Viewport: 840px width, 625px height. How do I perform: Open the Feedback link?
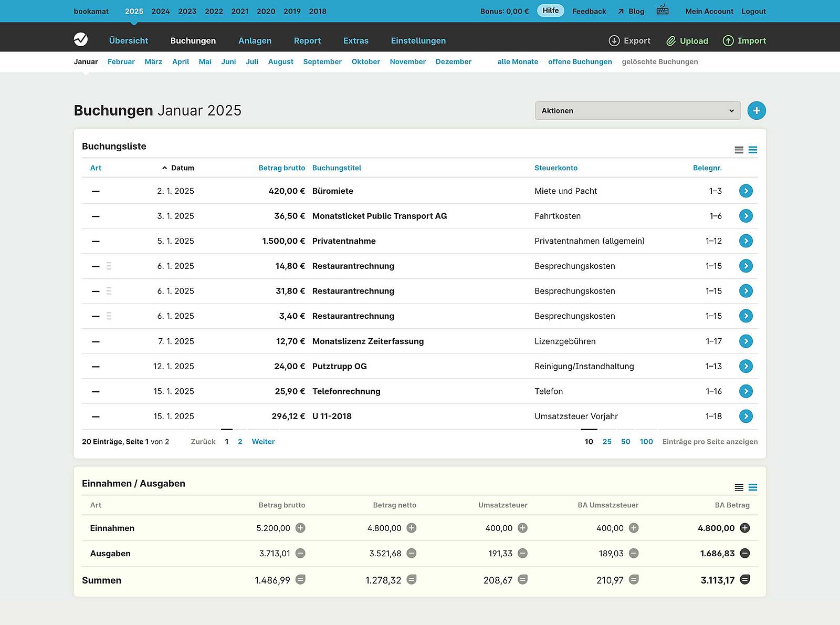589,11
